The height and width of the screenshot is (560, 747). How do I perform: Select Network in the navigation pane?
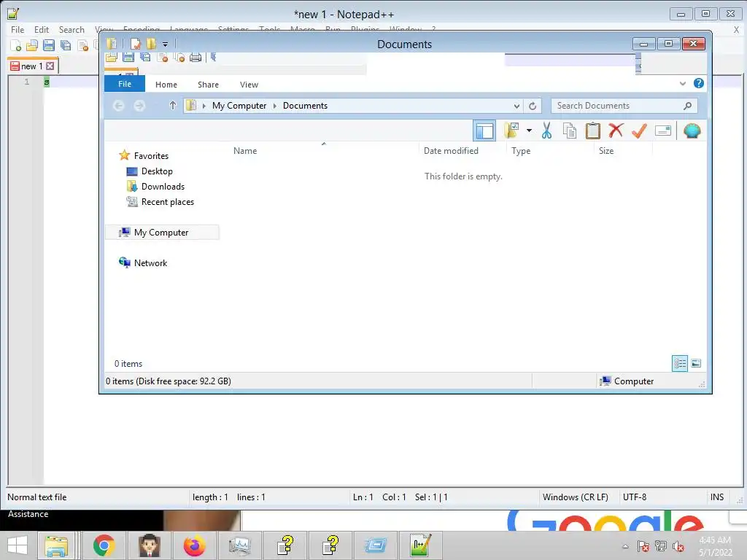pos(150,262)
